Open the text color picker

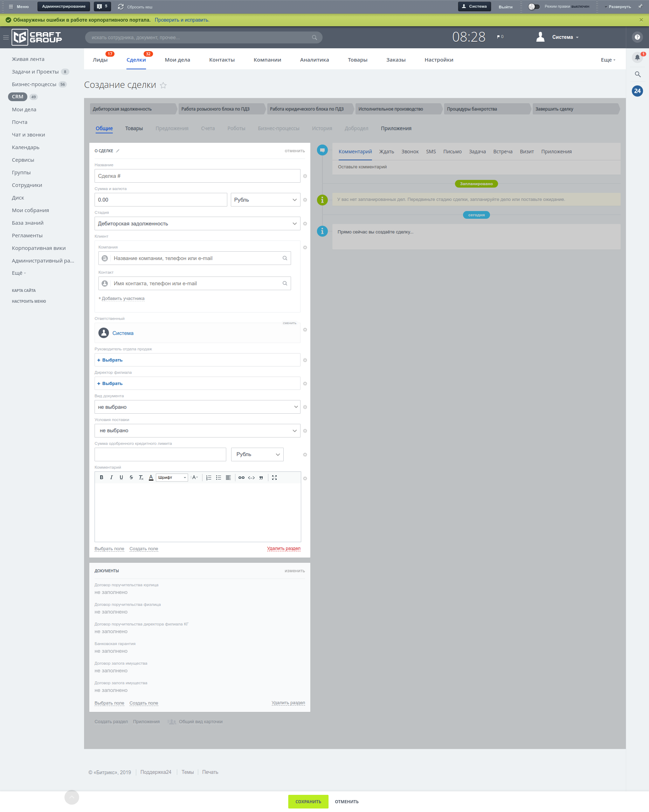pyautogui.click(x=151, y=477)
